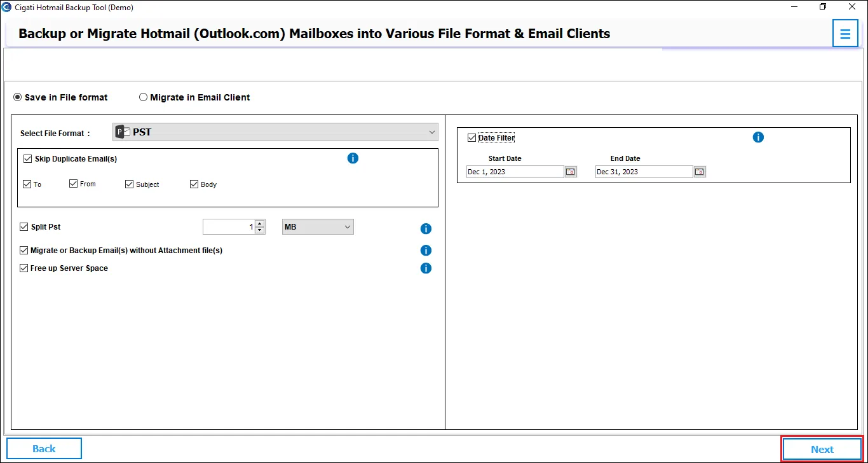This screenshot has width=868, height=463.
Task: Click info icon next to Split Pst
Action: (426, 229)
